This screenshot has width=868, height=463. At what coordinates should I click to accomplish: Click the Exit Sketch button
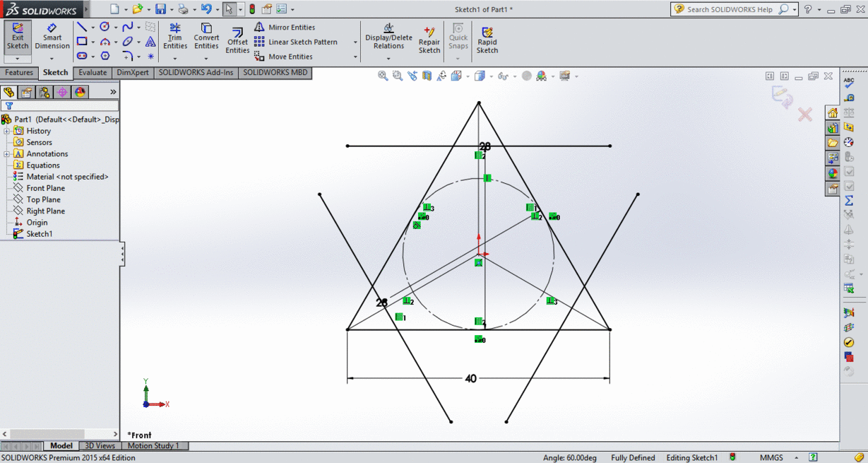click(18, 37)
